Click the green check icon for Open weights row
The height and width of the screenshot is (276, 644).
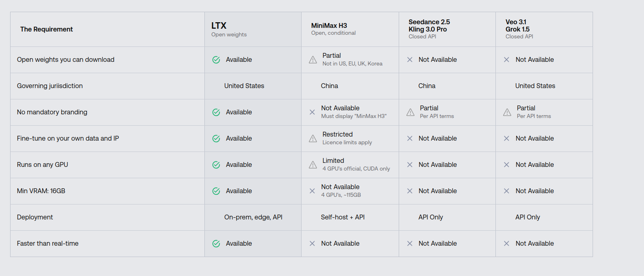(x=216, y=60)
